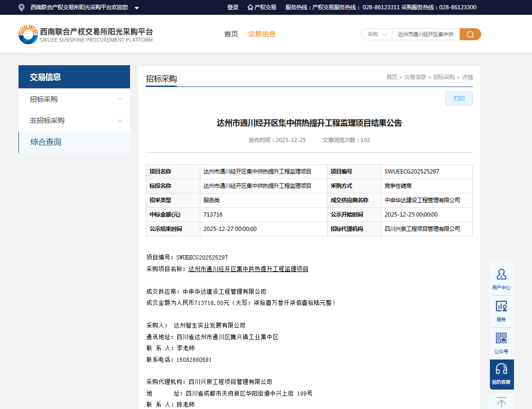
Task: Click the orange search magnifier button
Action: 470,34
